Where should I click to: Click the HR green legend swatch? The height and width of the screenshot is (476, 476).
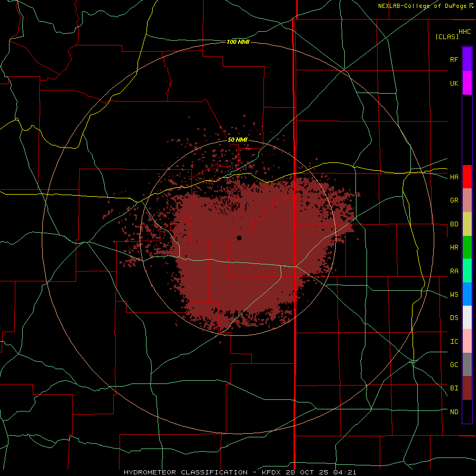tap(467, 248)
